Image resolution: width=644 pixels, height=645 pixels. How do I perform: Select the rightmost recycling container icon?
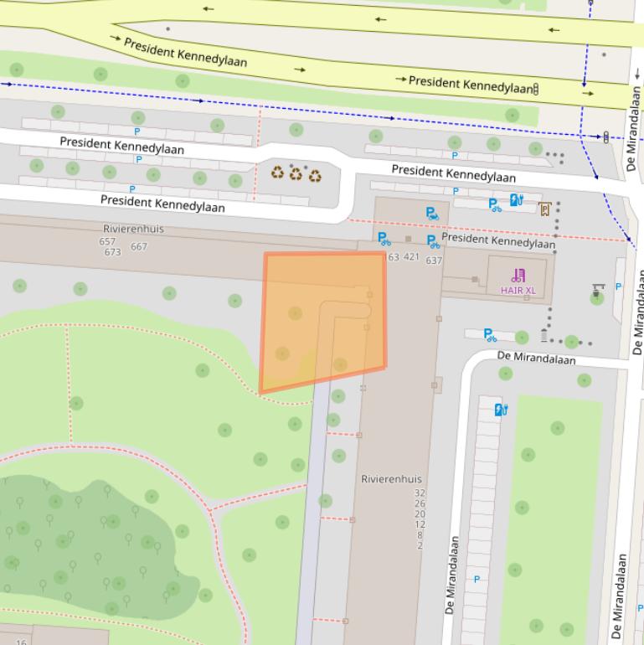[315, 175]
